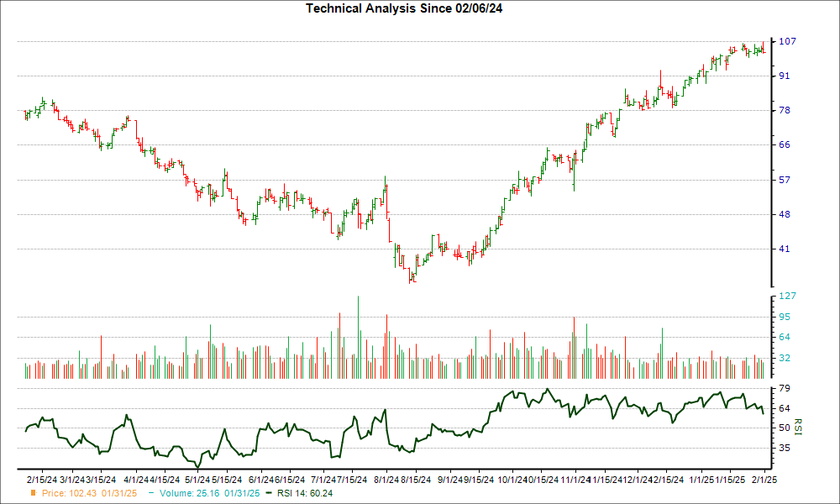Select the 8/15/24 date label on x-axis

pyautogui.click(x=416, y=478)
